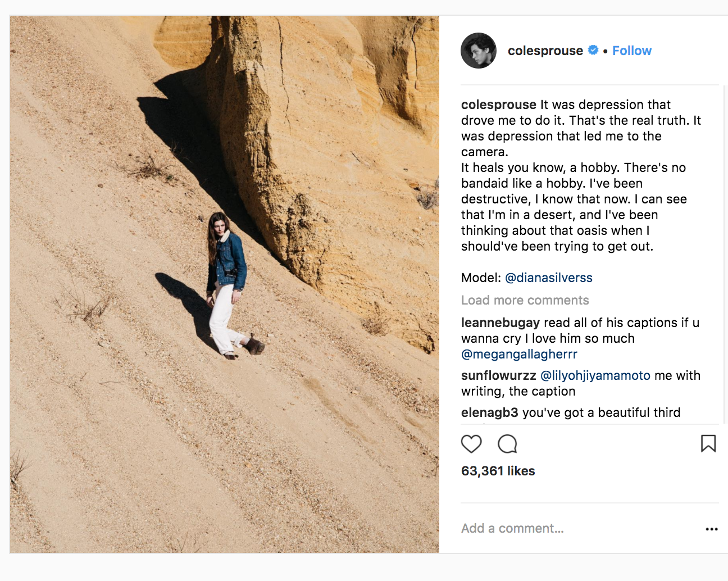
Task: Open the three-dot more options menu
Action: click(x=712, y=529)
